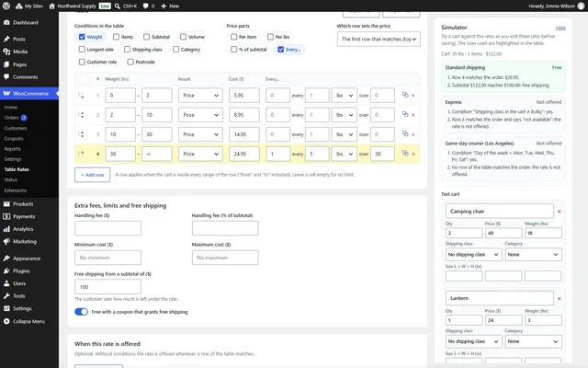The height and width of the screenshot is (368, 588).
Task: Click the row 4 Cost field 24.95
Action: (x=244, y=154)
